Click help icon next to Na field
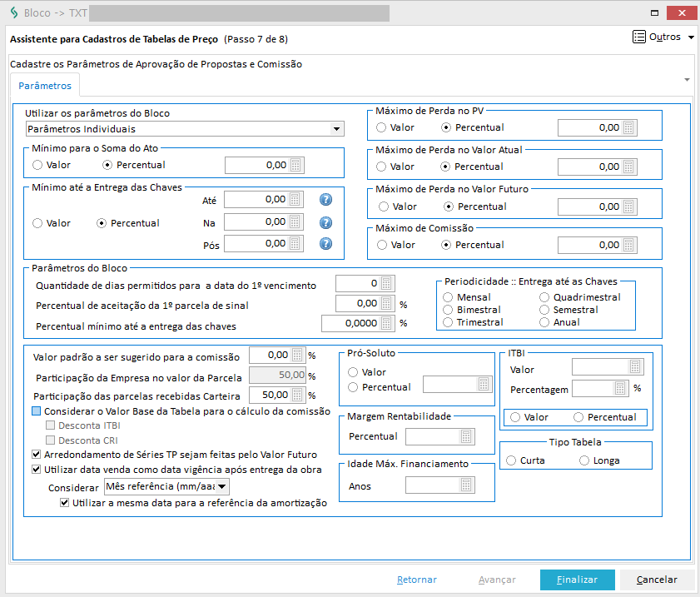Image resolution: width=700 pixels, height=597 pixels. pyautogui.click(x=326, y=222)
